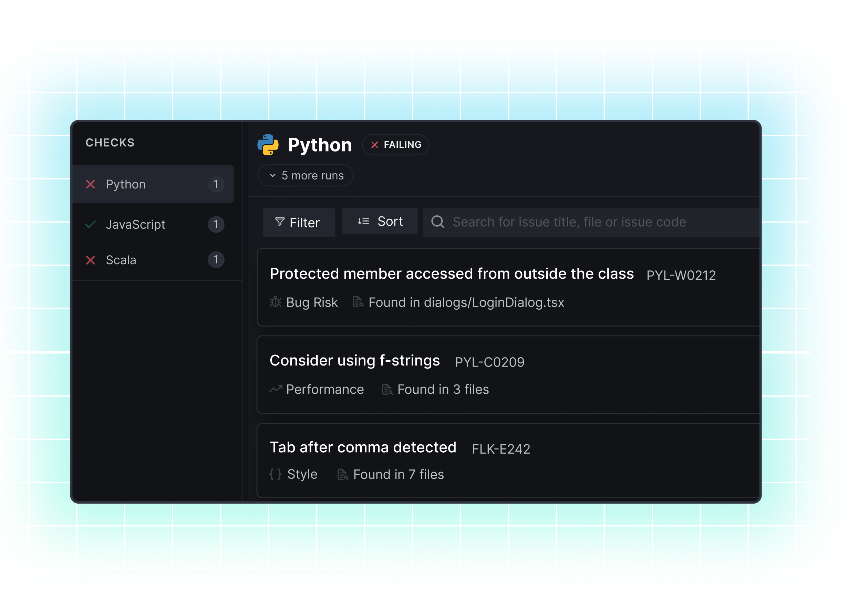This screenshot has width=868, height=599.
Task: Click the magnifying glass in the search bar
Action: pyautogui.click(x=438, y=221)
